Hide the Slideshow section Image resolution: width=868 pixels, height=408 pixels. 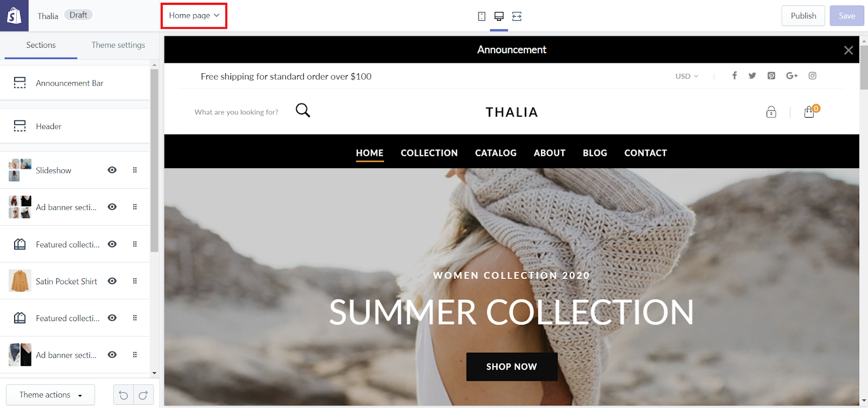point(112,170)
